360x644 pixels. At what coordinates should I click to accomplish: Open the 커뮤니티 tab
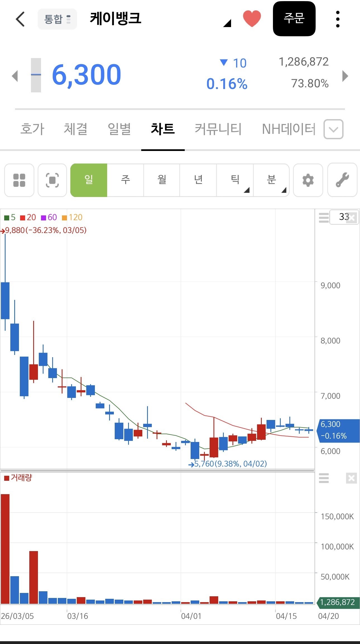pyautogui.click(x=218, y=129)
